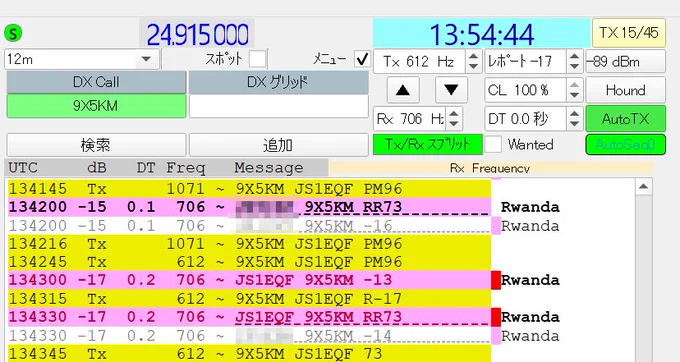Click Rwanda label on the 134300 row
The height and width of the screenshot is (362, 680).
pos(530,280)
